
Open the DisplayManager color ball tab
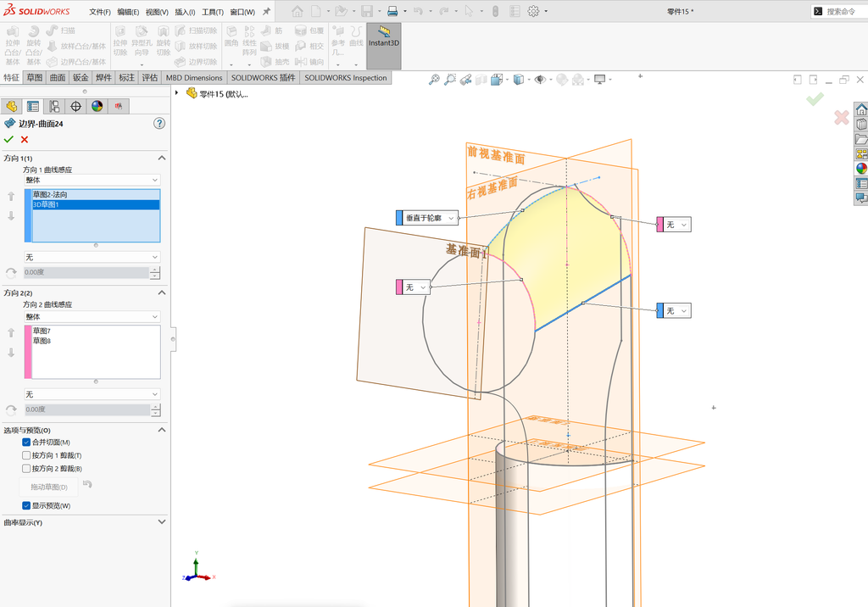(x=97, y=106)
